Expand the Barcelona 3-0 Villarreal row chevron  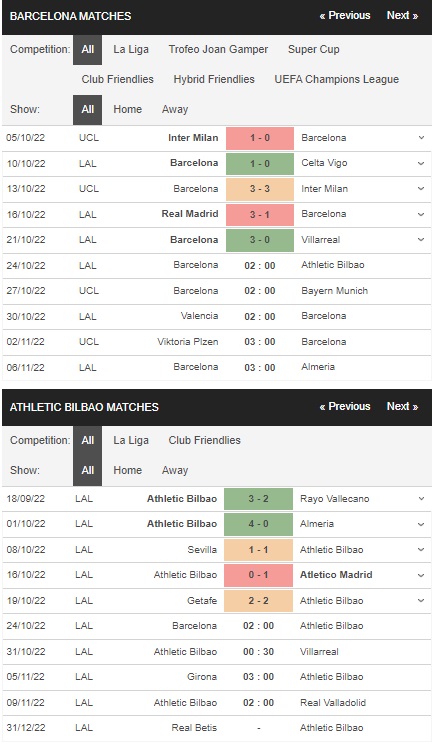coord(421,240)
